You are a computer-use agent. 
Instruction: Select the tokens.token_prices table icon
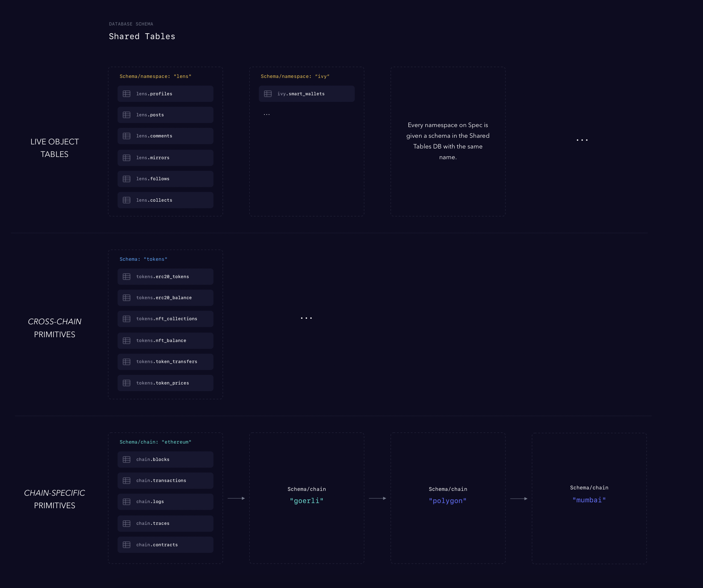[x=127, y=383]
